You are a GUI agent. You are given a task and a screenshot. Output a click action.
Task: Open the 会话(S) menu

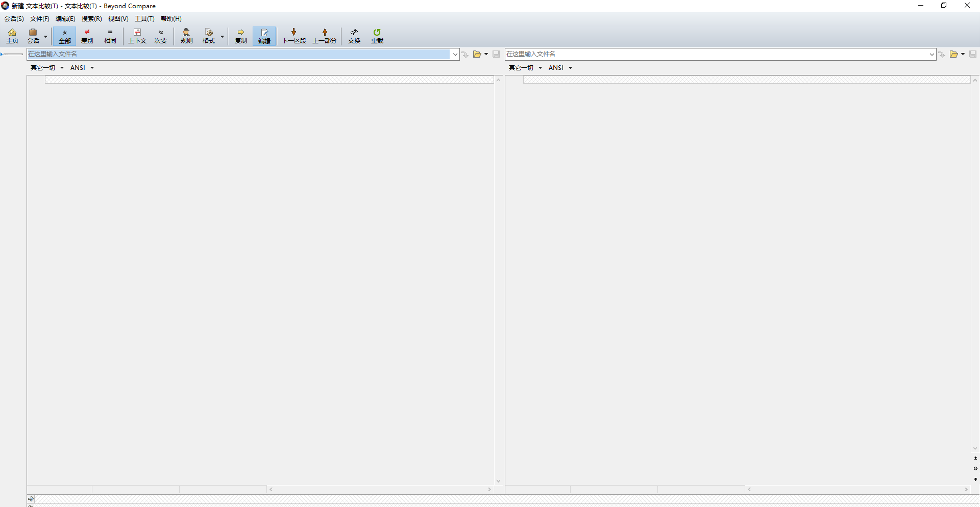(x=14, y=19)
